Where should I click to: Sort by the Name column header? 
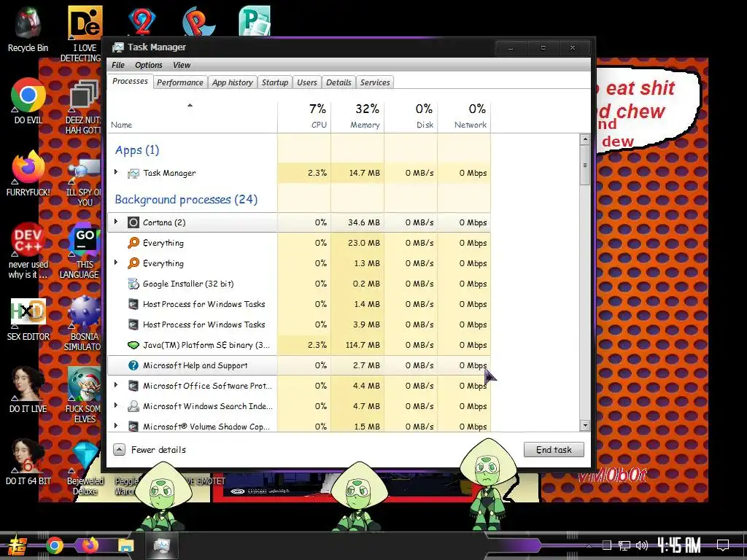(193, 116)
